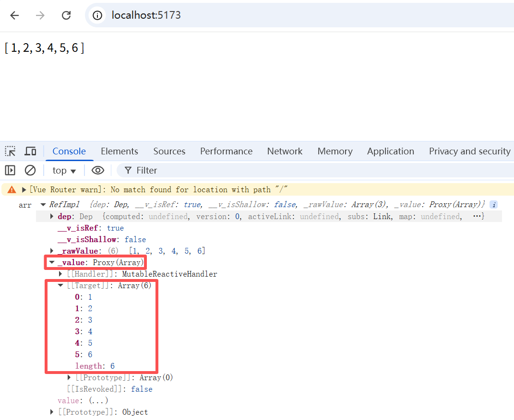Go back to the previous page
This screenshot has height=420, width=514.
coord(14,15)
